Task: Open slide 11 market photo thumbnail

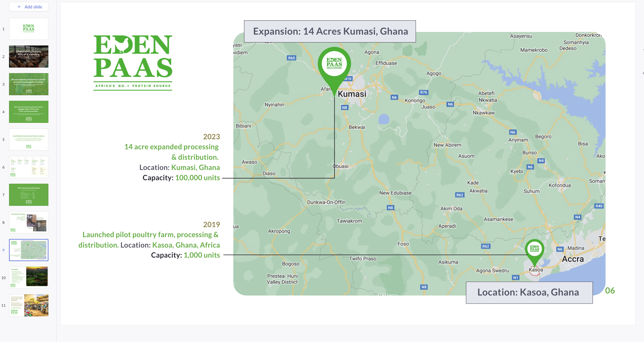Action: [29, 305]
